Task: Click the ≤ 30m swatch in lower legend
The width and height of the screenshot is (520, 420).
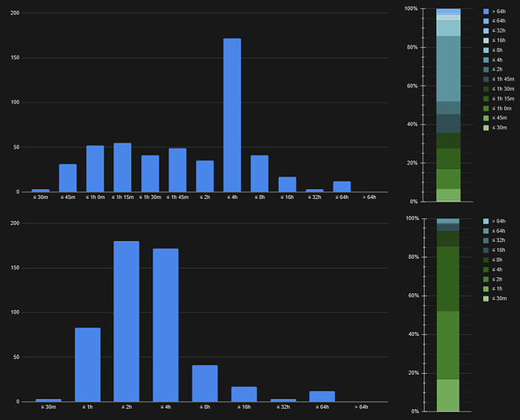Action: pos(486,299)
